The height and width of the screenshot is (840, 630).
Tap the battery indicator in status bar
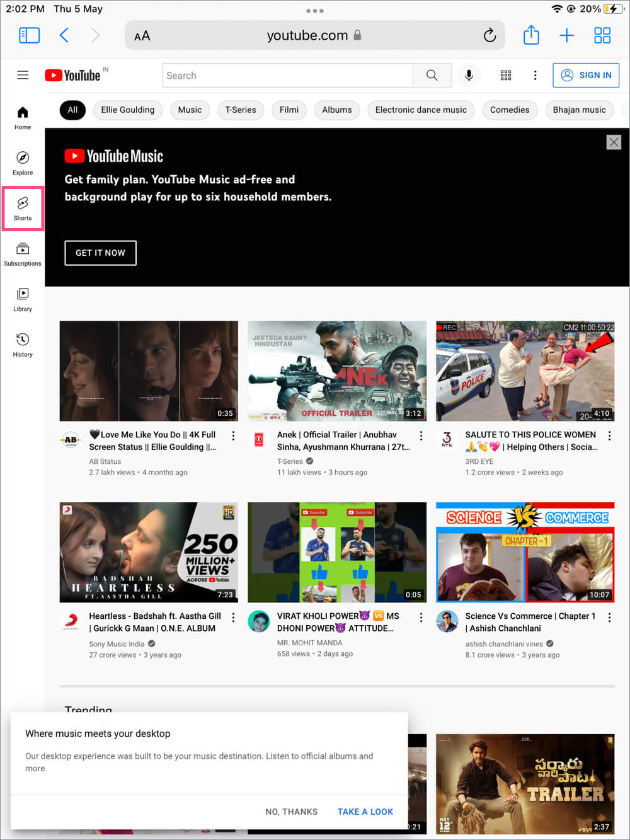coord(614,9)
